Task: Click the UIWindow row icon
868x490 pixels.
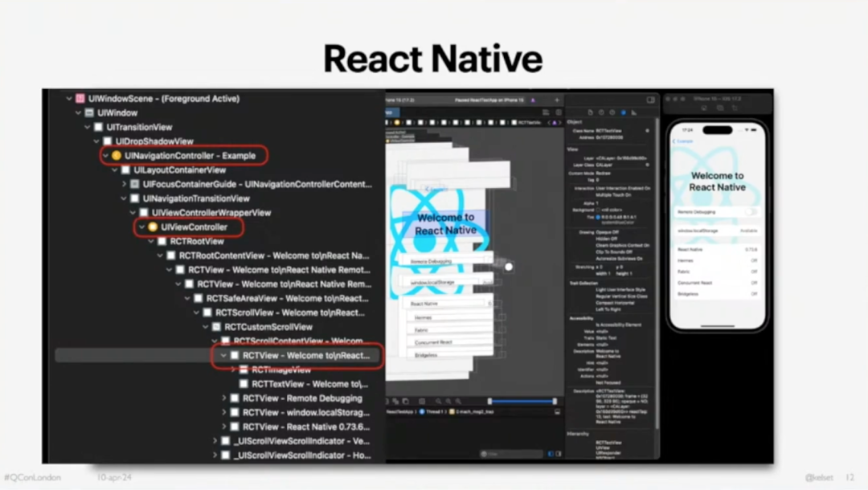Action: coord(89,112)
